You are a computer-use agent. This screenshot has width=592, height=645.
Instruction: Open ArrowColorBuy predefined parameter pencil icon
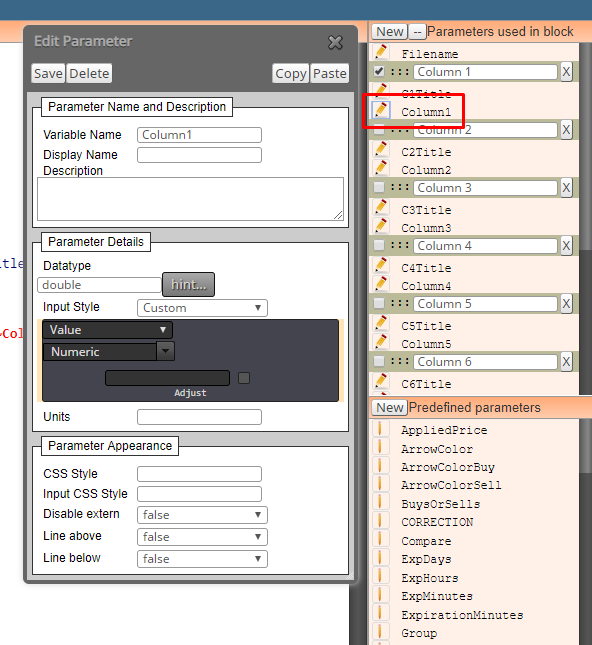[381, 465]
